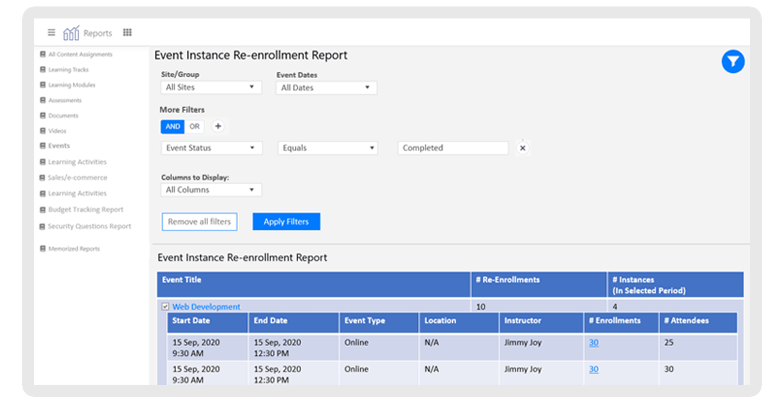The width and height of the screenshot is (784, 403).
Task: Open the Equals condition dropdown
Action: [328, 148]
